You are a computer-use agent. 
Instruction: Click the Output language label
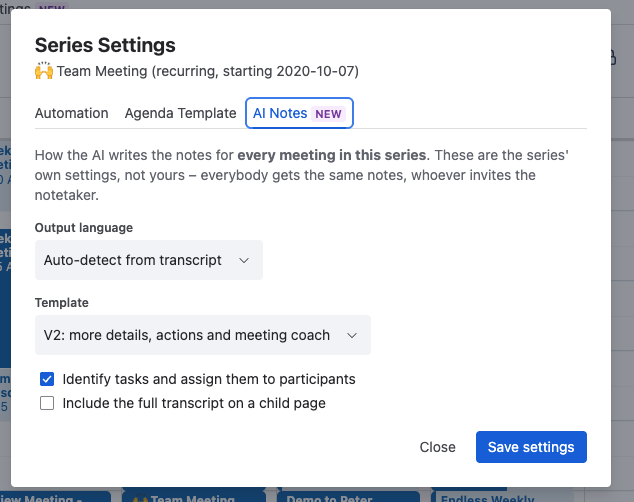click(84, 228)
